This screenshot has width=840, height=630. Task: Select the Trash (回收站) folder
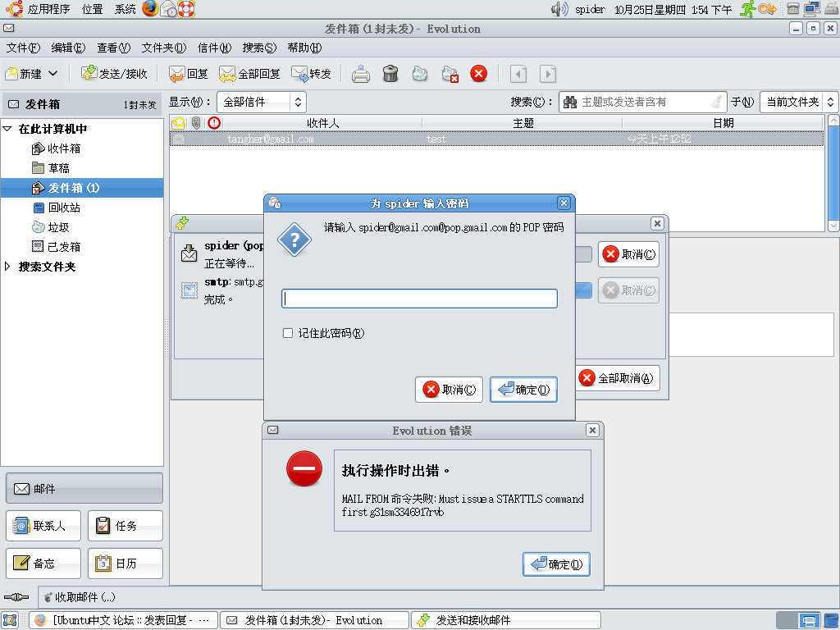(56, 208)
